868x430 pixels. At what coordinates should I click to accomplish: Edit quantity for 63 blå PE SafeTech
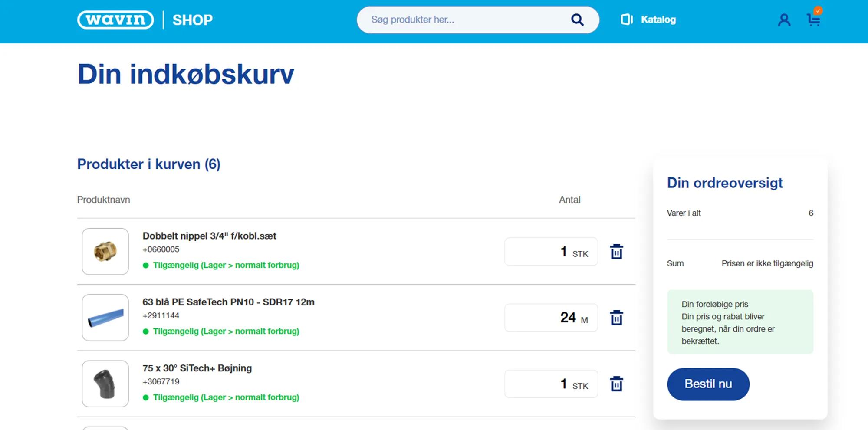click(x=551, y=318)
